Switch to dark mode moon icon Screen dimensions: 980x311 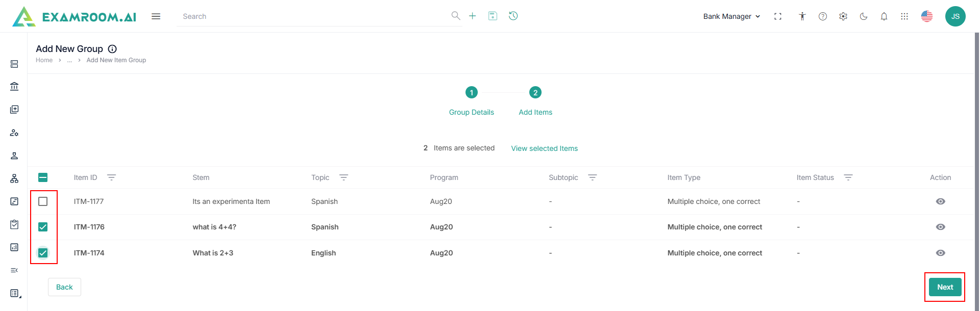[864, 16]
